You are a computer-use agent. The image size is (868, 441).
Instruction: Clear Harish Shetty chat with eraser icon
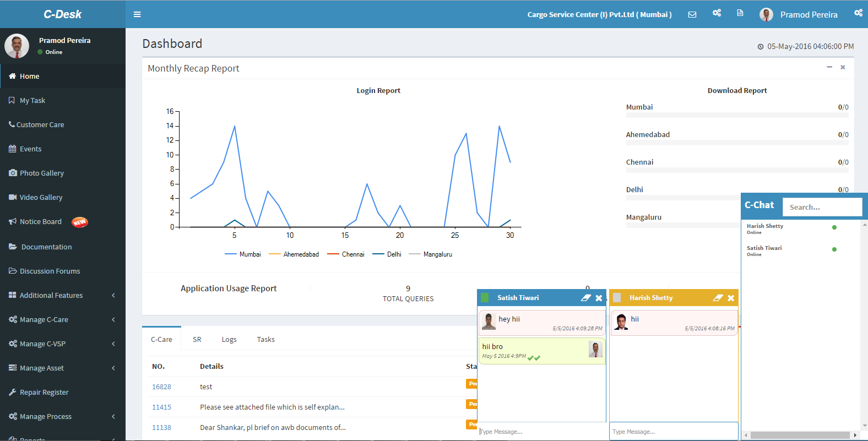click(718, 298)
